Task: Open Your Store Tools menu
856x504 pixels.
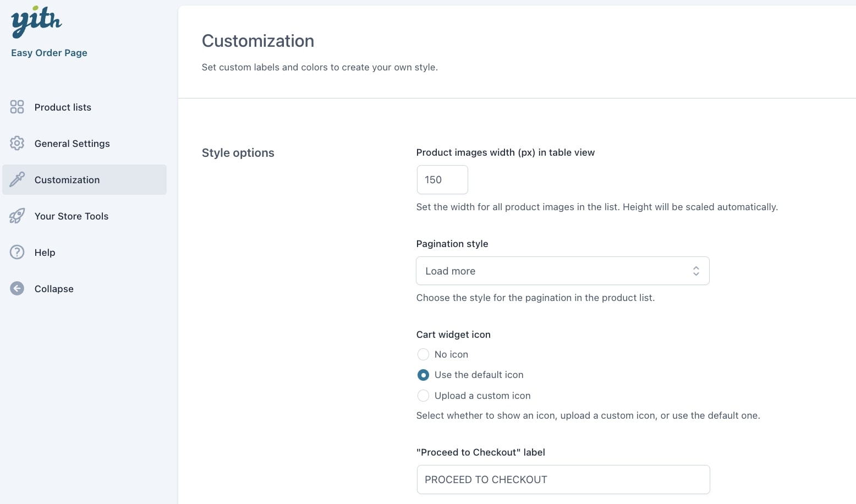Action: (72, 216)
